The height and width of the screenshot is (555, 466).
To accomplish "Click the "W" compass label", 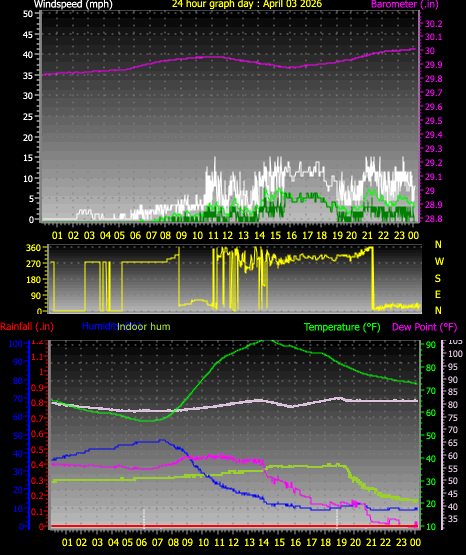I will [x=439, y=262].
